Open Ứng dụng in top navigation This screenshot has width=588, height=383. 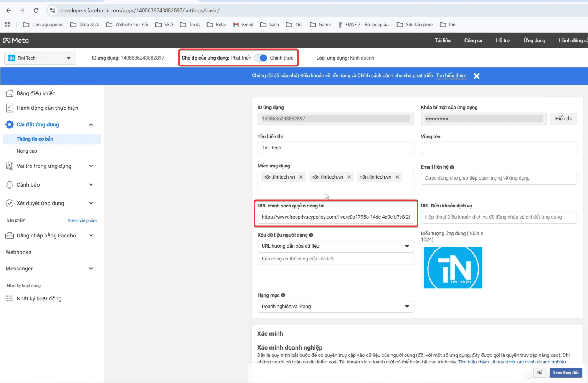tap(534, 40)
